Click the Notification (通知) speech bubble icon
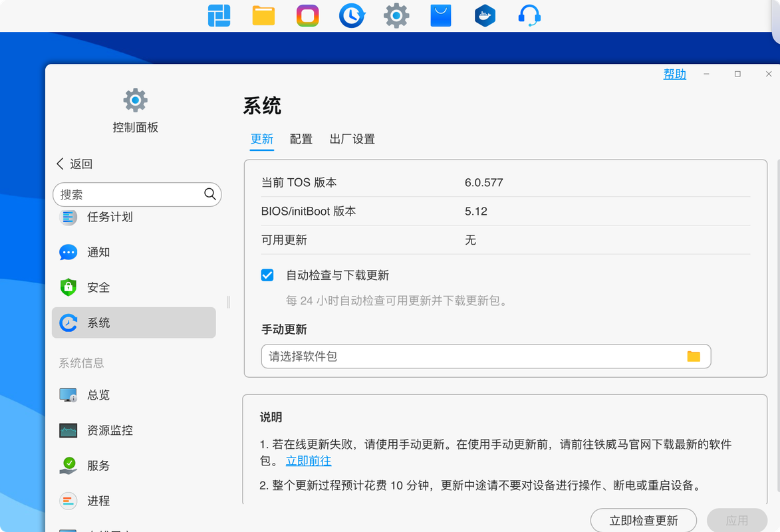The width and height of the screenshot is (780, 532). click(x=68, y=252)
